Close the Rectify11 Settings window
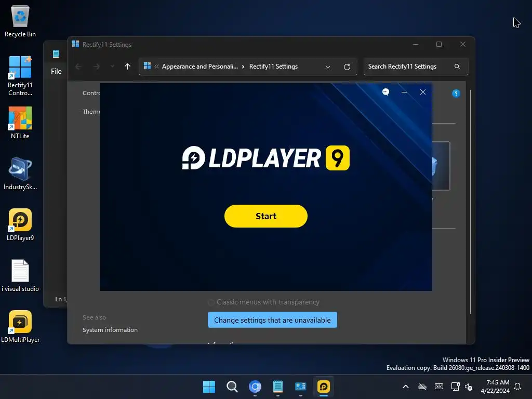The width and height of the screenshot is (532, 399). [x=463, y=45]
